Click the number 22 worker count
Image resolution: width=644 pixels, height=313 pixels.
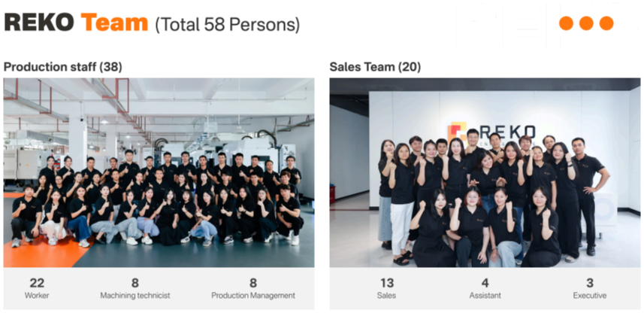37,283
